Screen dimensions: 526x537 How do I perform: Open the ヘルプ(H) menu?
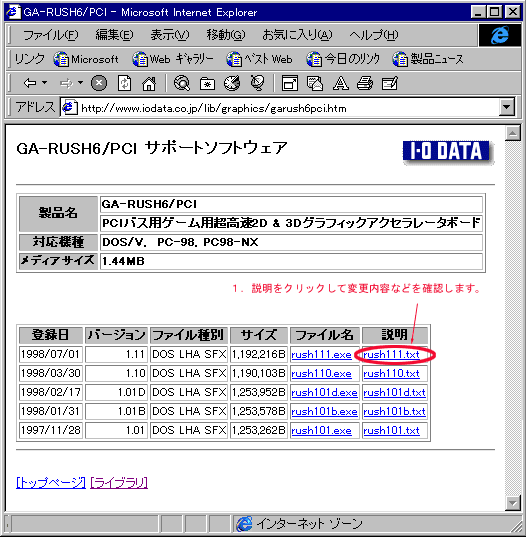click(x=374, y=35)
